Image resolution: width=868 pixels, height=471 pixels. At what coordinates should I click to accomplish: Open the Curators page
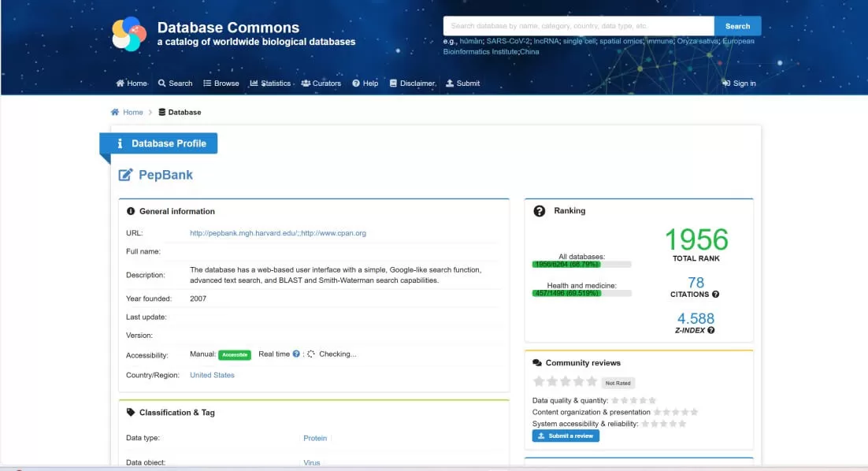(321, 83)
